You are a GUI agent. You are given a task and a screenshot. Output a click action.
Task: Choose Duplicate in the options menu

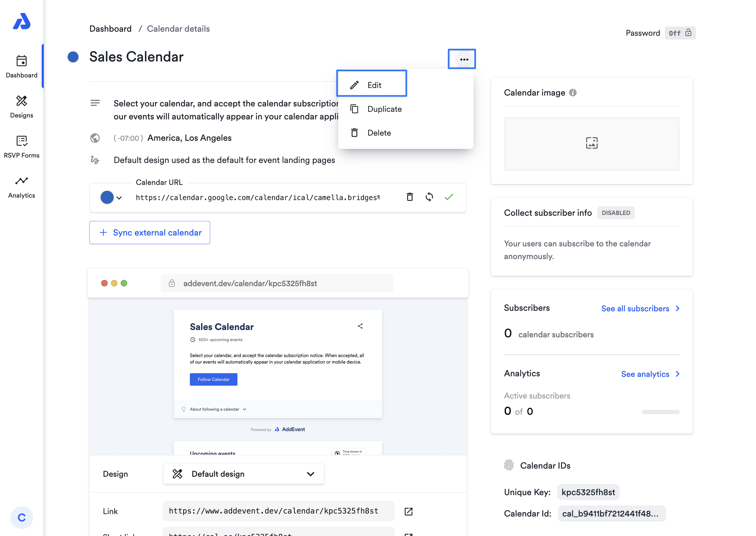(384, 109)
